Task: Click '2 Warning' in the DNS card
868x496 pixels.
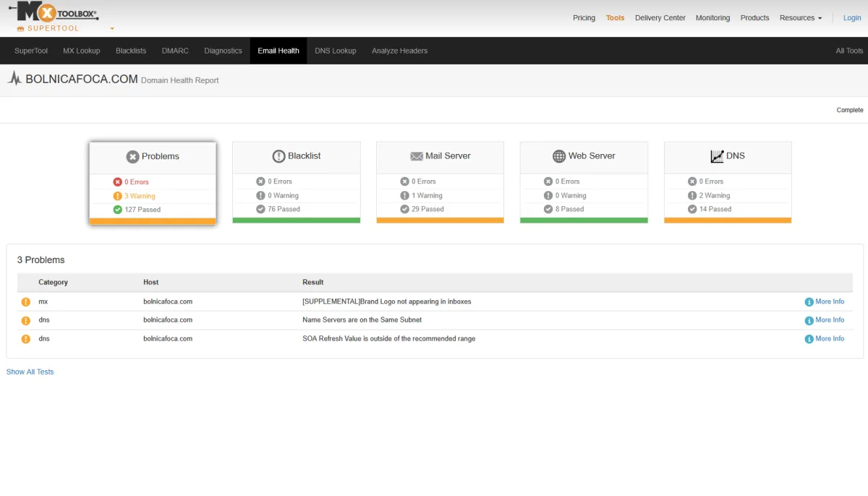Action: 715,195
